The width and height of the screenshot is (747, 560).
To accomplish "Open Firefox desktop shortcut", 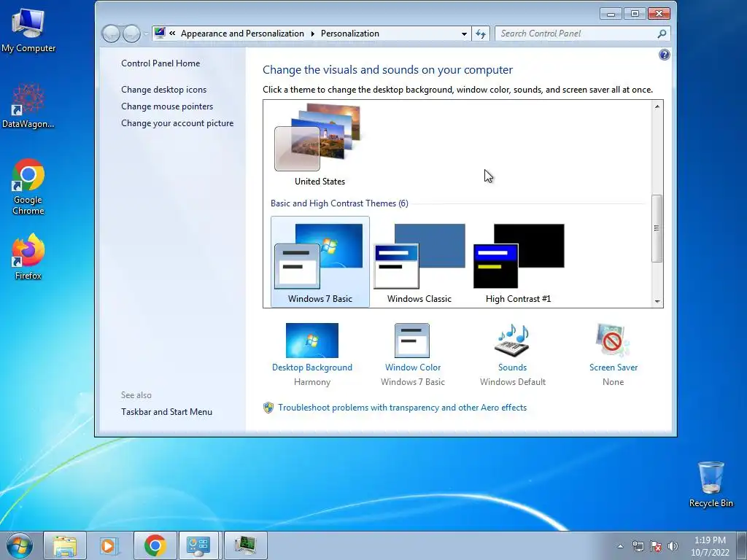I will click(28, 256).
